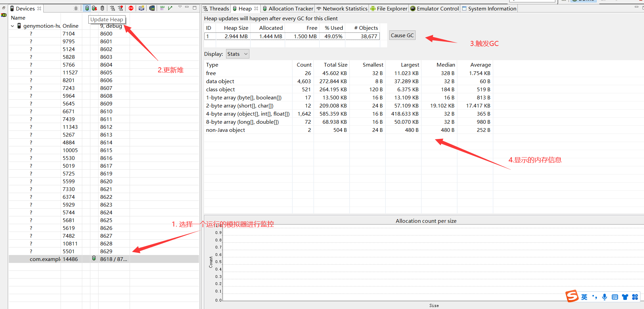Switch to the Threads tab
The width and height of the screenshot is (644, 309).
point(216,8)
